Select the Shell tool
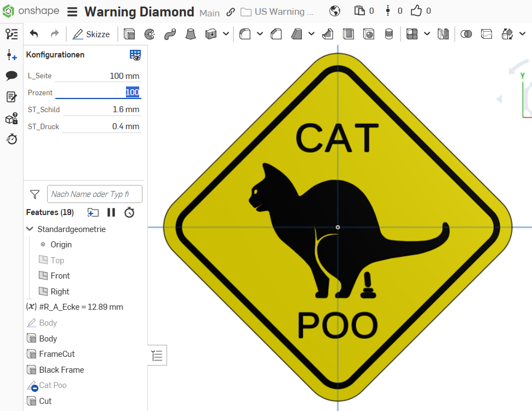Screen dimensions: 532x411 348,34
